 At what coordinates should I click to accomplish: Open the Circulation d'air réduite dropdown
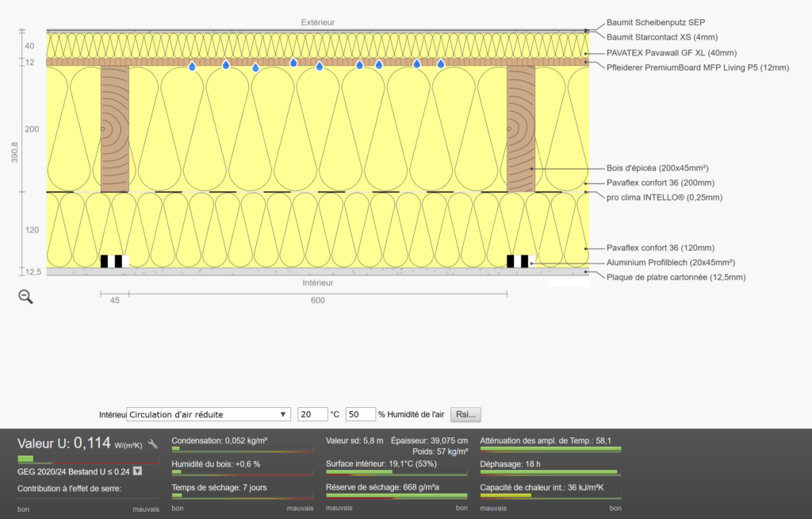click(209, 414)
